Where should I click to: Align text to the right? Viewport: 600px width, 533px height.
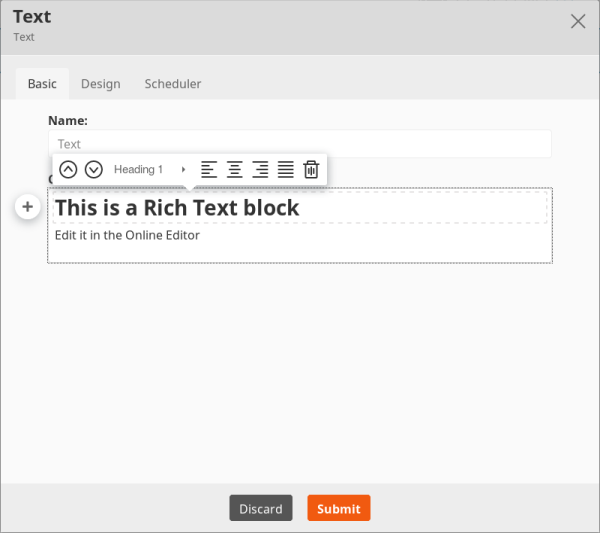click(260, 170)
